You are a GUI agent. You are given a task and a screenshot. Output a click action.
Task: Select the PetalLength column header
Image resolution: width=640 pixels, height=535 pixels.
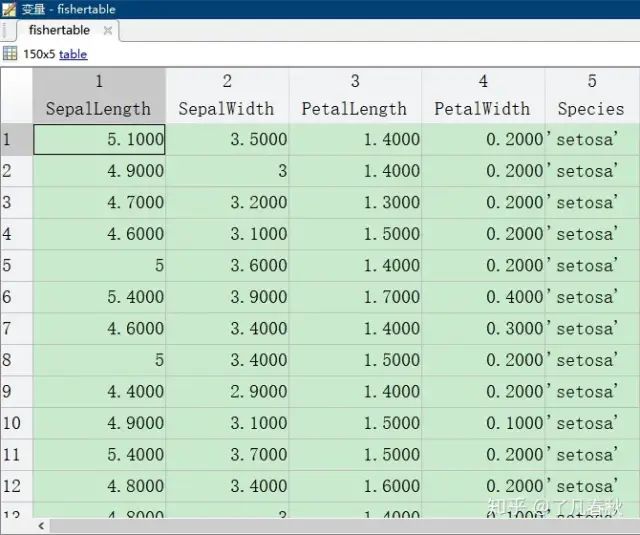(x=355, y=95)
